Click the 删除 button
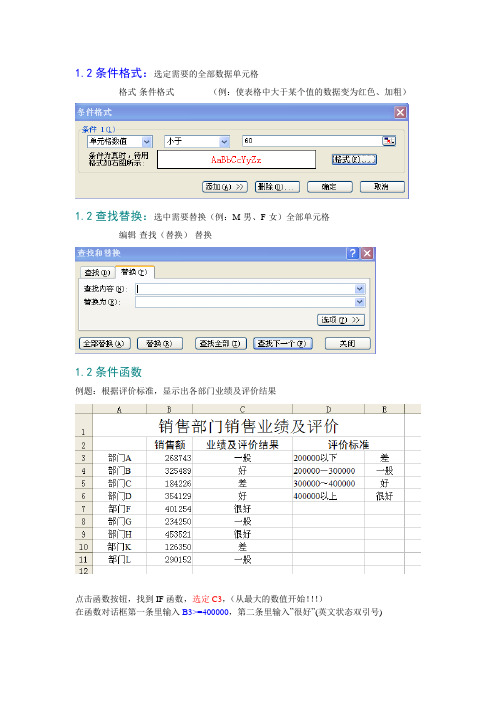This screenshot has height=702, width=496. [x=277, y=187]
